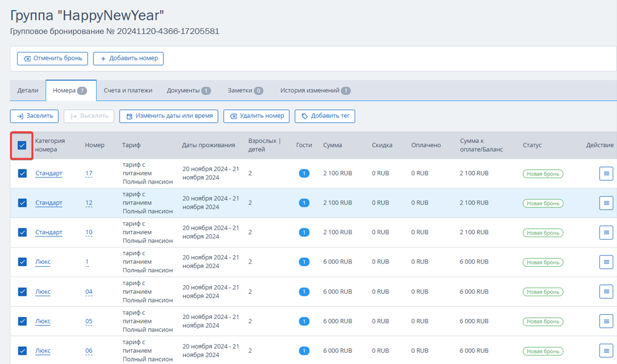
Task: Open action menu for room 10 row
Action: (606, 232)
